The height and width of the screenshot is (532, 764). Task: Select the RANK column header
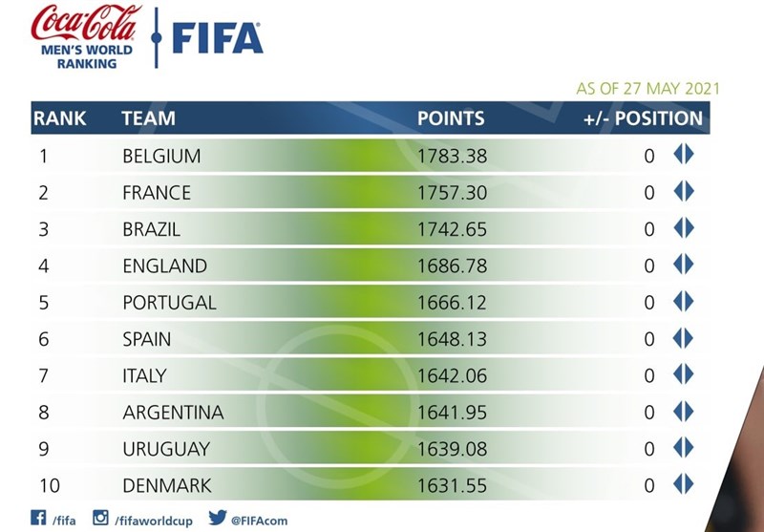[x=59, y=119]
